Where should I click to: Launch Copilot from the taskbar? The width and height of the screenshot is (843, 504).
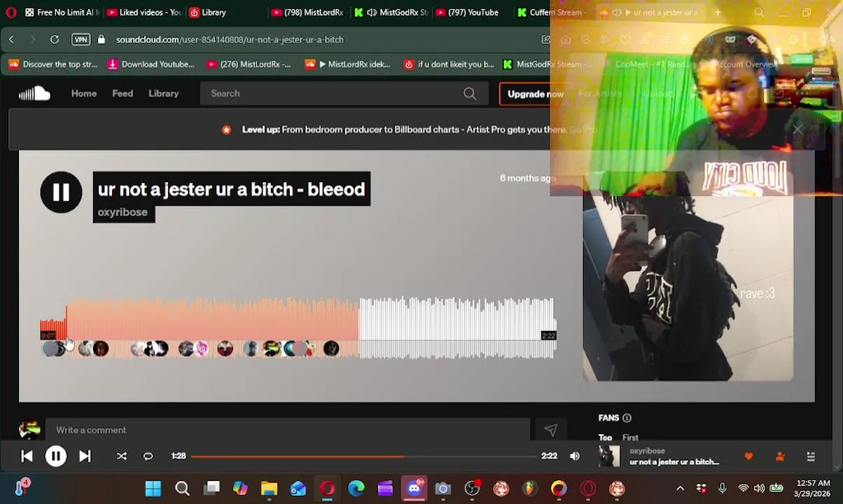(240, 488)
